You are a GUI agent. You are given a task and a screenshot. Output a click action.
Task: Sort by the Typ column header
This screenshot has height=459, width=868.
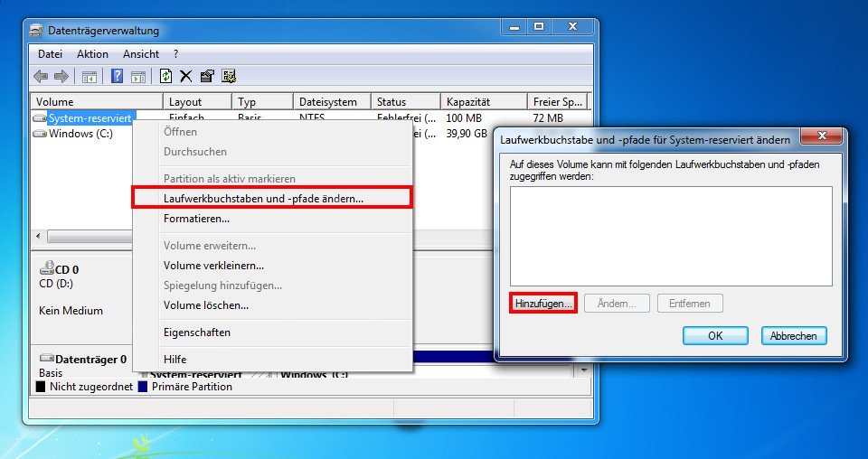pos(262,102)
